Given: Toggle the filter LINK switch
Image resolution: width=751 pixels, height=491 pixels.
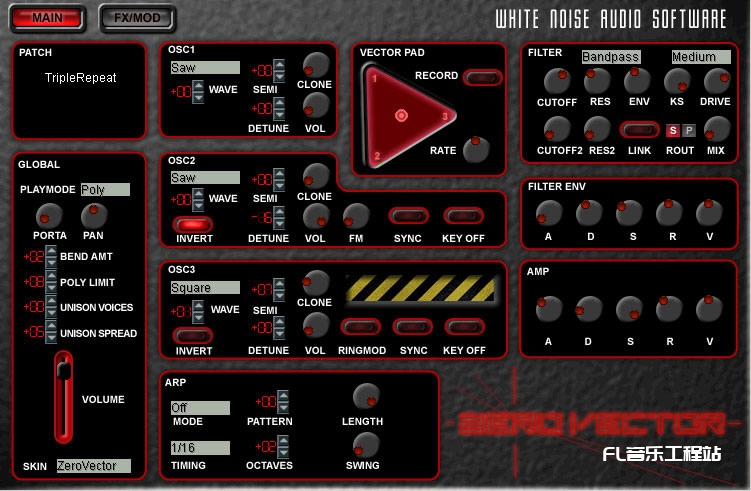Looking at the screenshot, I should (x=637, y=130).
